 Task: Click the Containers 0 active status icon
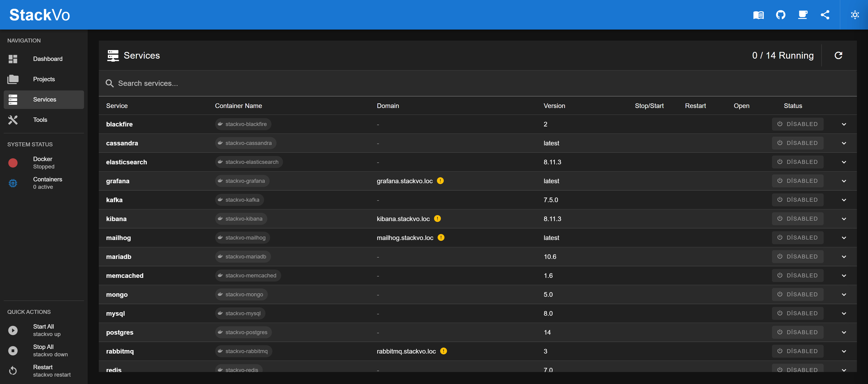[13, 183]
